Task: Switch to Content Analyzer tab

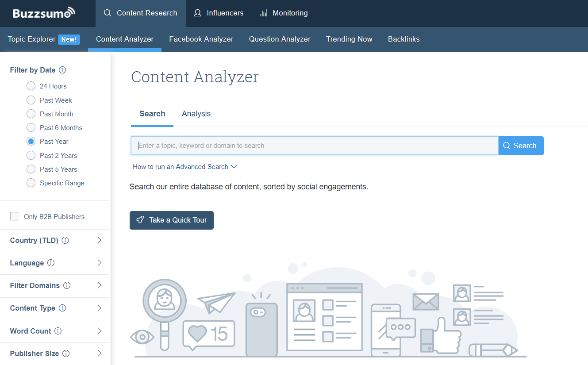Action: pos(125,39)
